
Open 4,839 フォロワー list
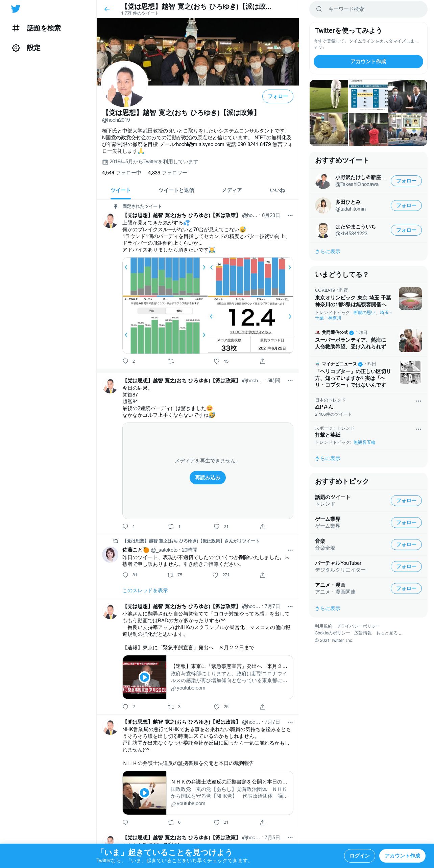coord(167,173)
